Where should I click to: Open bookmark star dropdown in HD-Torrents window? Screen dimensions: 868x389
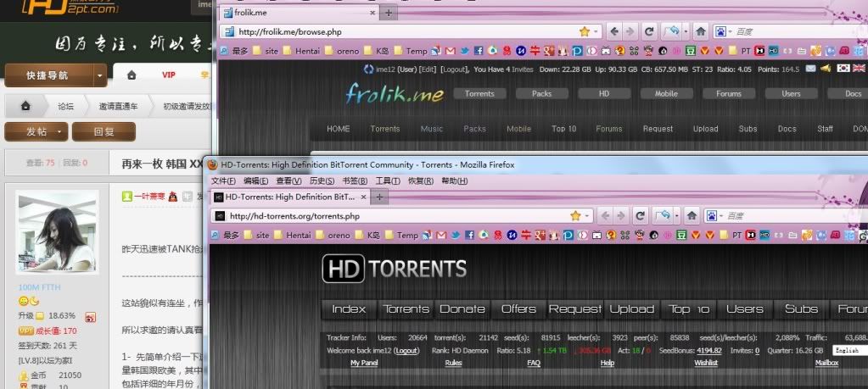(x=587, y=216)
